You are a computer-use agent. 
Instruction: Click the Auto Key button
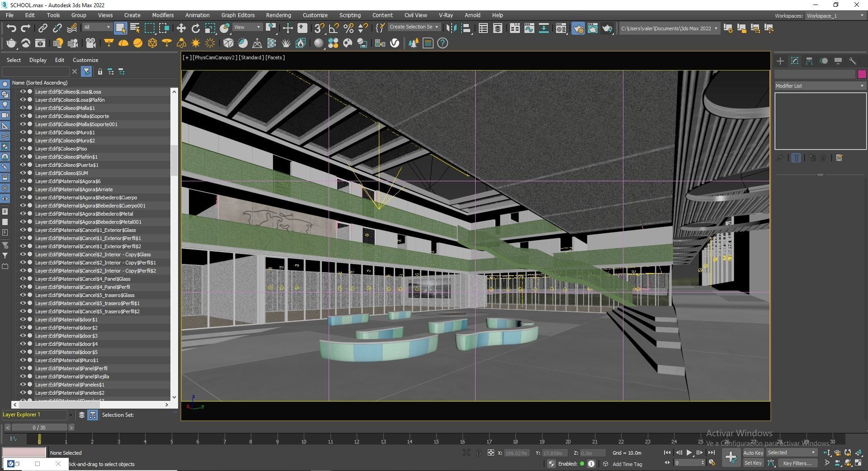(x=753, y=453)
